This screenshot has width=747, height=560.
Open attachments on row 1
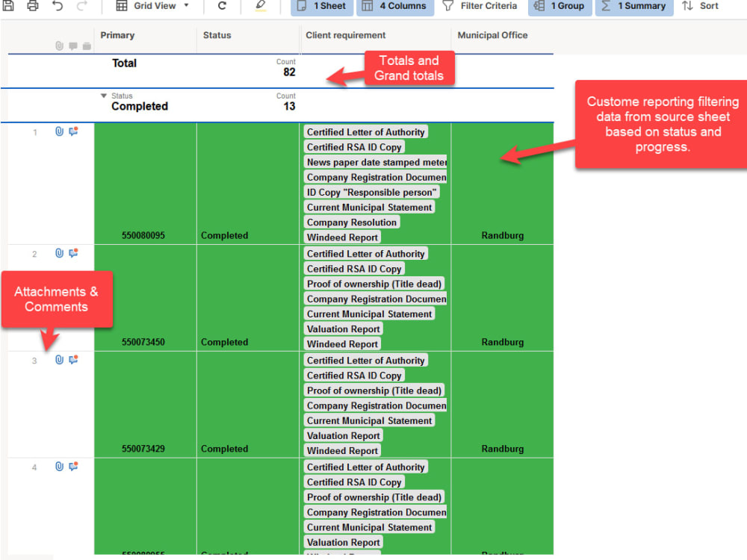tap(59, 131)
